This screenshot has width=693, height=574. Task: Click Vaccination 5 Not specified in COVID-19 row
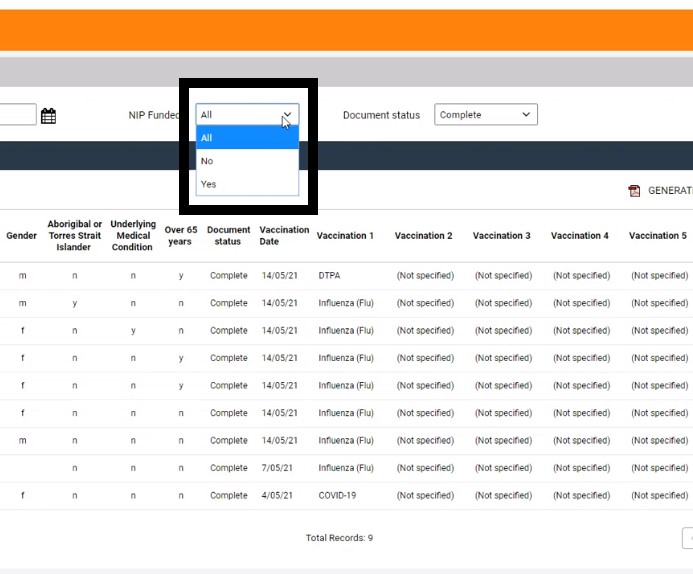tap(659, 495)
